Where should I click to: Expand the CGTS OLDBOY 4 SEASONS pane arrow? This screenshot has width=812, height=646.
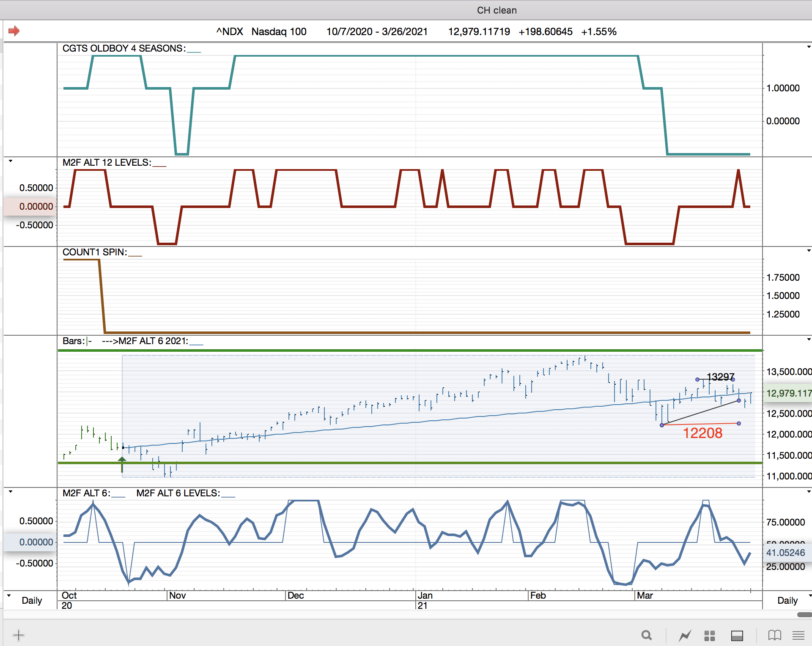[809, 47]
